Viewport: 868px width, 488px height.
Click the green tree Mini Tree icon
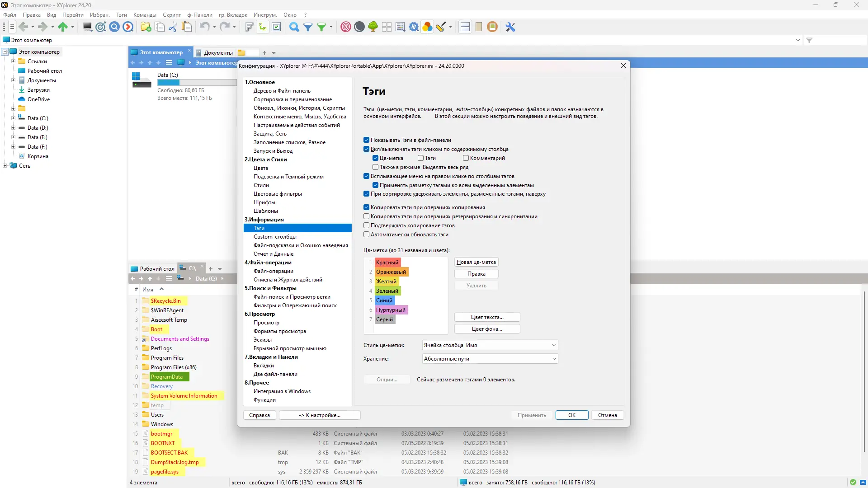[373, 27]
